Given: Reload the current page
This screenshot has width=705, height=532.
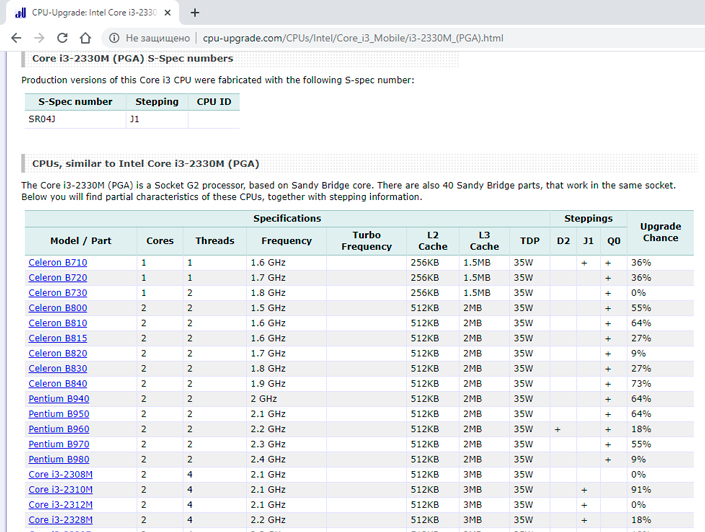Looking at the screenshot, I should pos(62,38).
